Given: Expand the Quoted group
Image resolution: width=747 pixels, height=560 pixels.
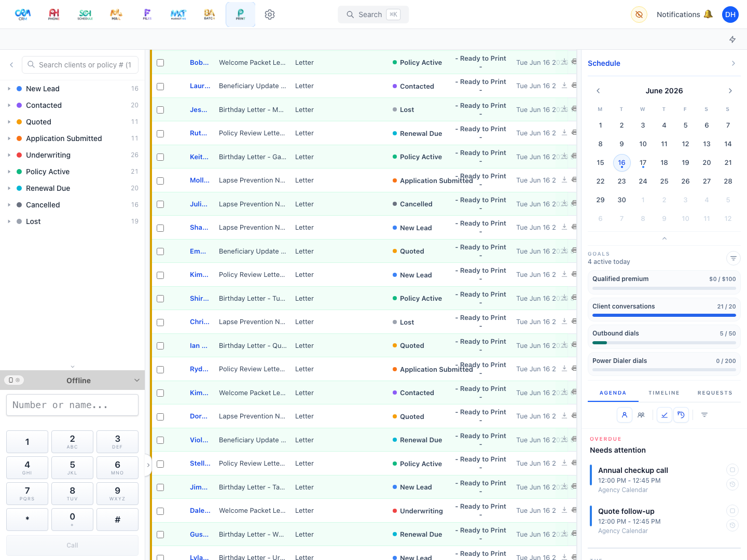Looking at the screenshot, I should [9, 122].
